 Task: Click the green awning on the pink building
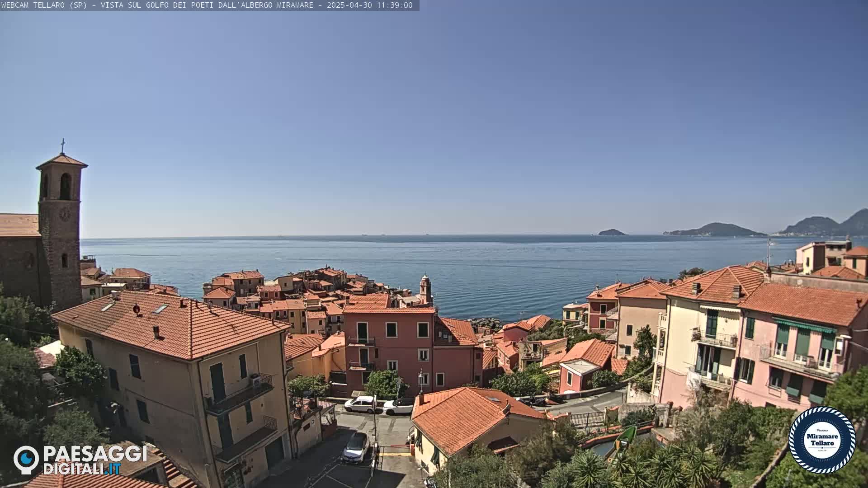point(804,325)
